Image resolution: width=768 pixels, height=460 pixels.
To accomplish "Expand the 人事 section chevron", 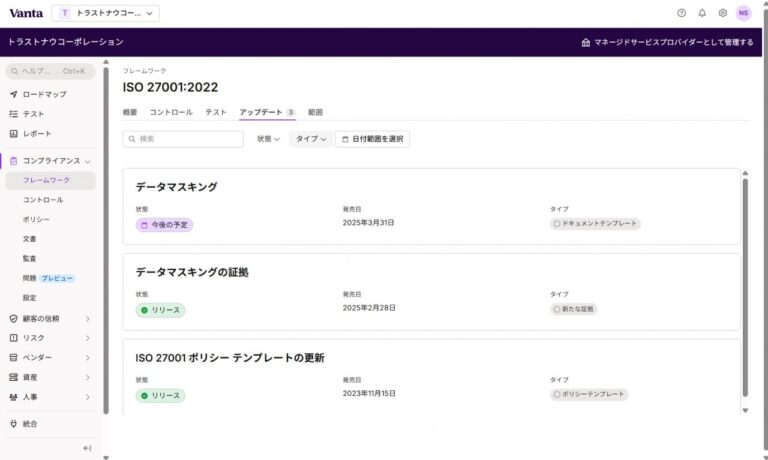I will [88, 397].
